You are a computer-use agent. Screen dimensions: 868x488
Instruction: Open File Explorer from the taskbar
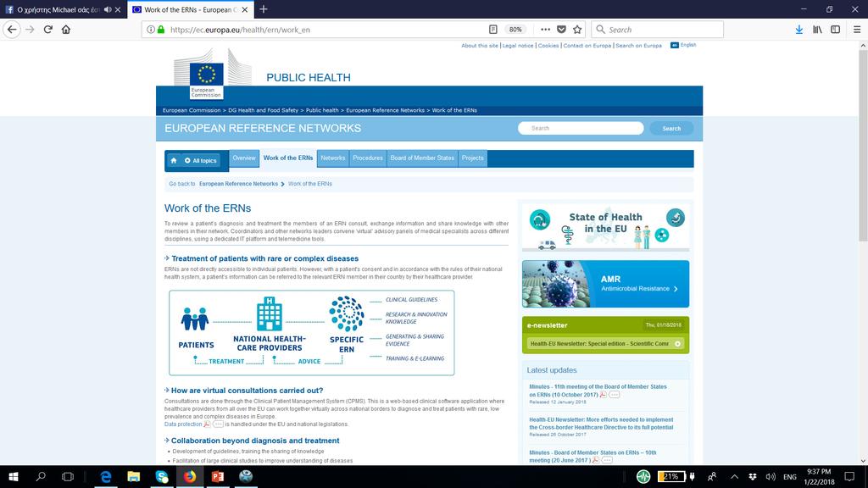tap(133, 476)
